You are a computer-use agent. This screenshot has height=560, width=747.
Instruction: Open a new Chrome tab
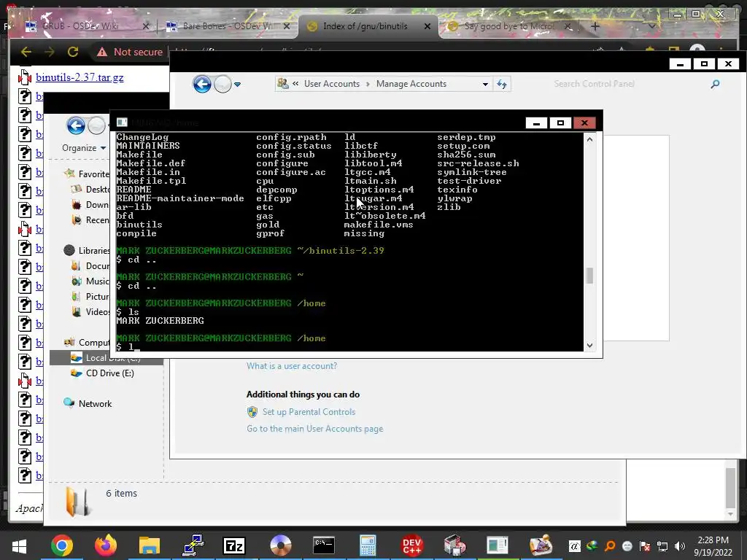(595, 26)
